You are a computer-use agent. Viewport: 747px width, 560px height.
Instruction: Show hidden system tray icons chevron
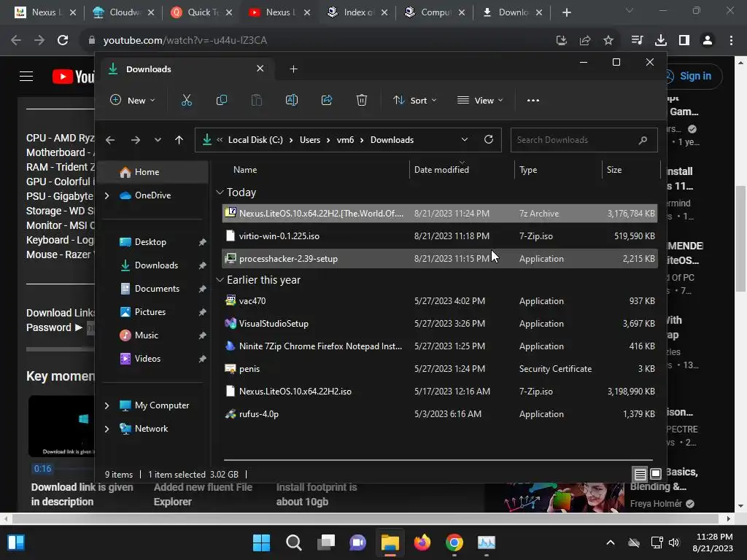(611, 542)
